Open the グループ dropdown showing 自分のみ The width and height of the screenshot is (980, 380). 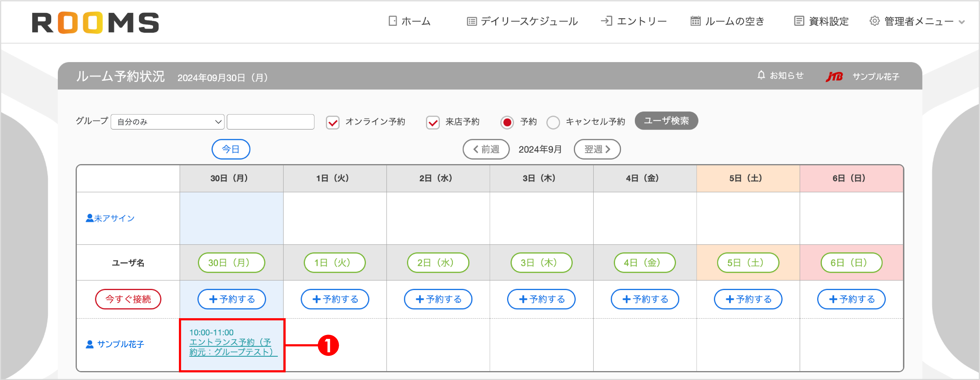pyautogui.click(x=167, y=122)
